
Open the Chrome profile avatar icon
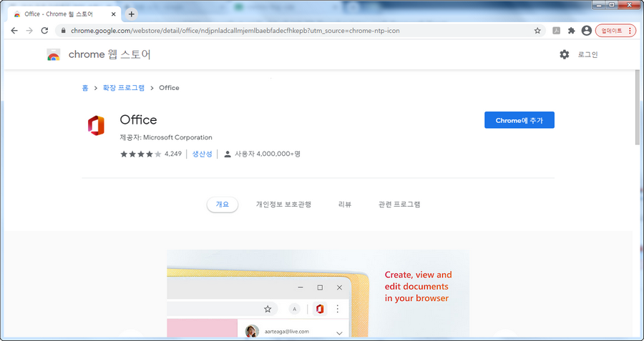[x=587, y=31]
